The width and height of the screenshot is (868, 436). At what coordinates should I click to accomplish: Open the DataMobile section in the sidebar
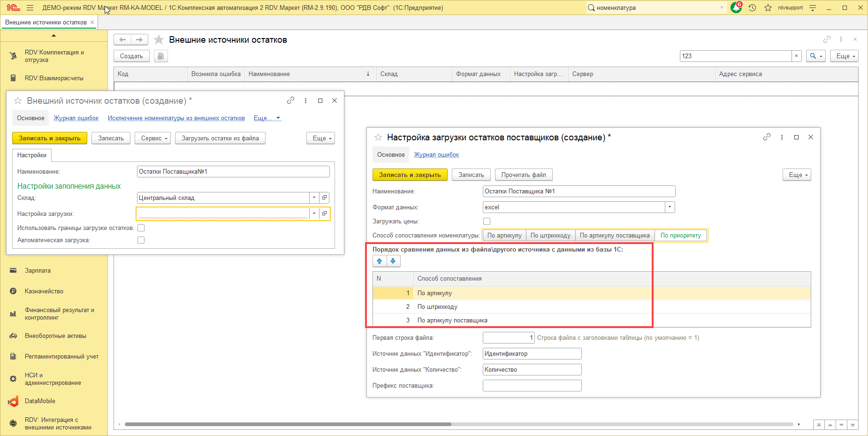40,401
